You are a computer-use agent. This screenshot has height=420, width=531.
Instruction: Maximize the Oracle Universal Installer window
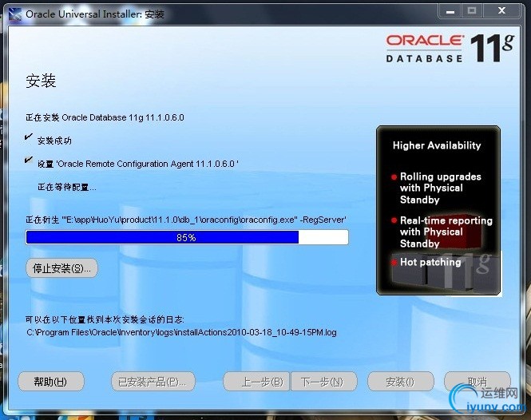[x=472, y=11]
